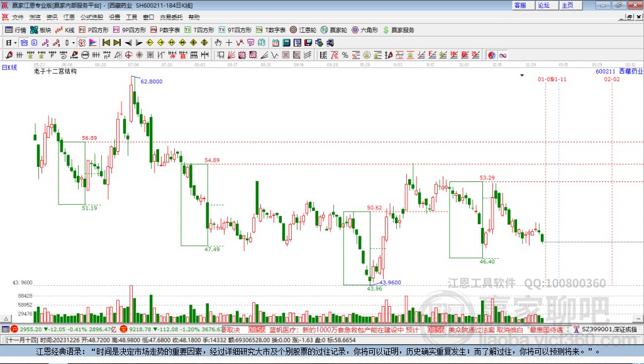Move chart right with black right arrow
This screenshot has height=364, width=644.
[x=139, y=43]
